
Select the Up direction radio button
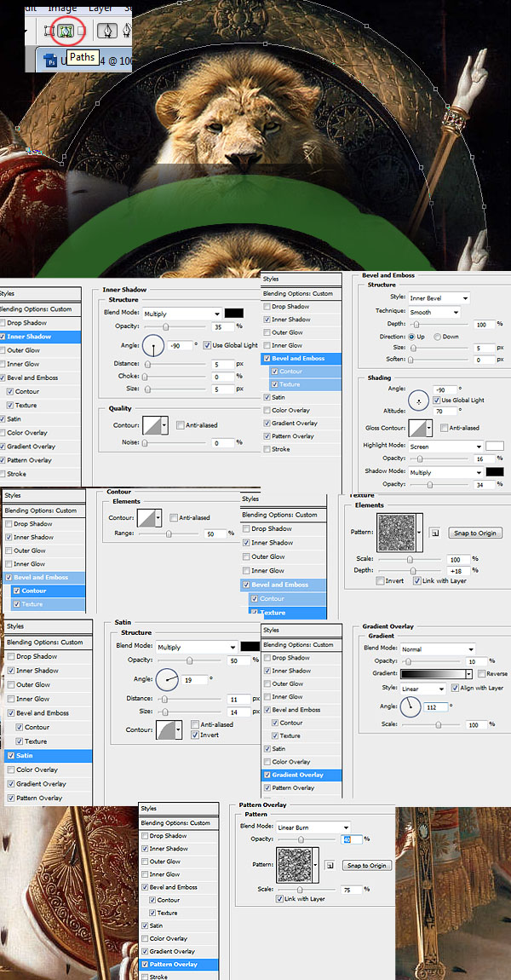(x=411, y=337)
